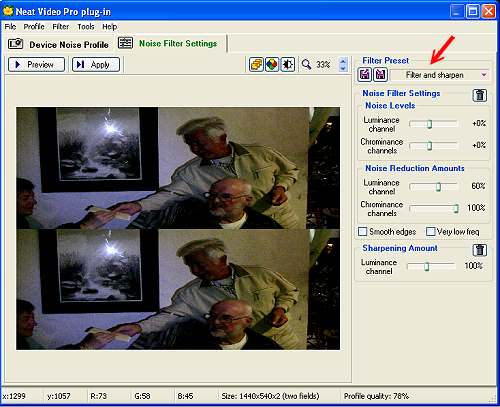
Task: Click the filtered lower preview image
Action: pyautogui.click(x=178, y=289)
